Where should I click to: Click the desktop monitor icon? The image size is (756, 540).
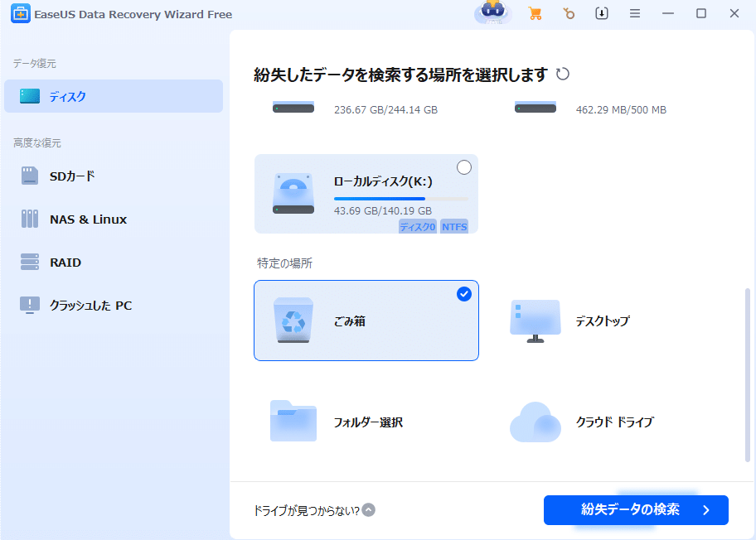point(535,321)
